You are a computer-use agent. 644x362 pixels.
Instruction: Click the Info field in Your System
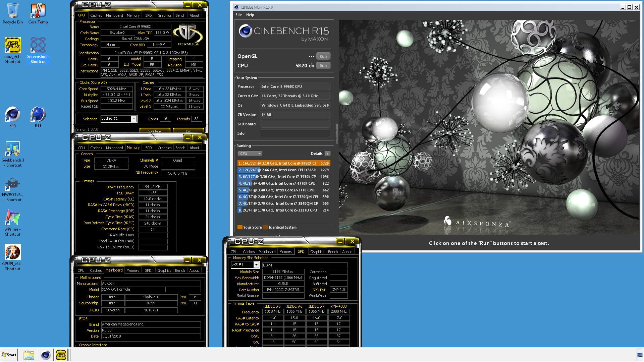[295, 133]
